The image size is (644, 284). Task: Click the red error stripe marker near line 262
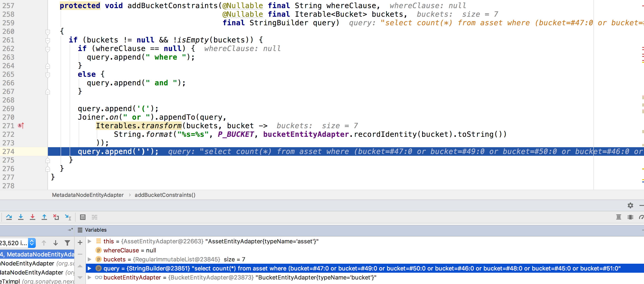click(x=643, y=47)
